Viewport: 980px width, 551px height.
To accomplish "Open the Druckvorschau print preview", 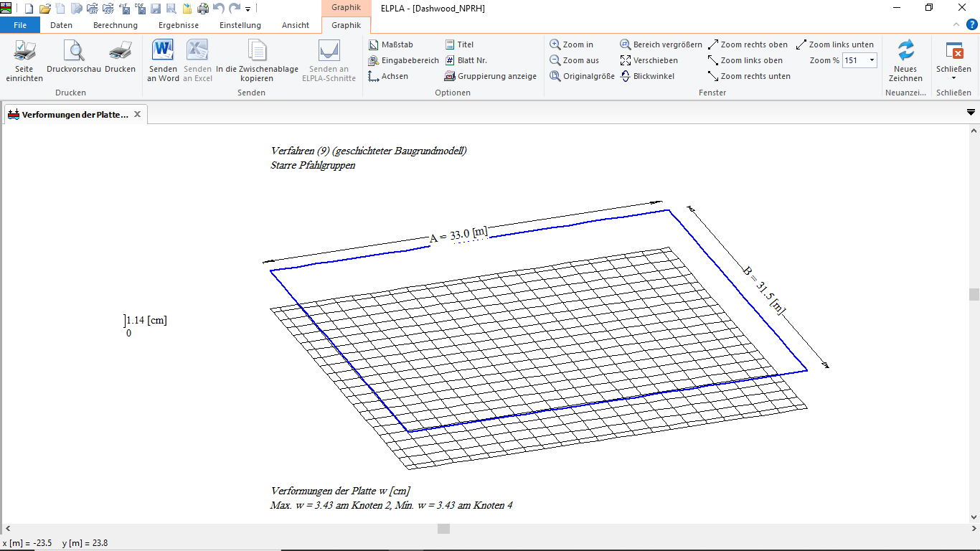I will (74, 60).
